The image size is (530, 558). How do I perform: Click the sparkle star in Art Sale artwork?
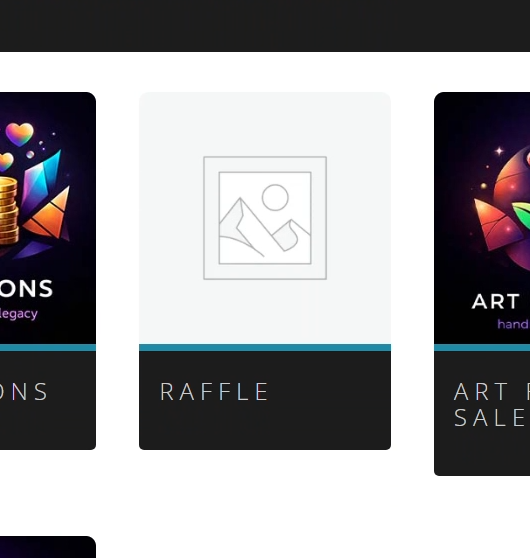point(499,151)
